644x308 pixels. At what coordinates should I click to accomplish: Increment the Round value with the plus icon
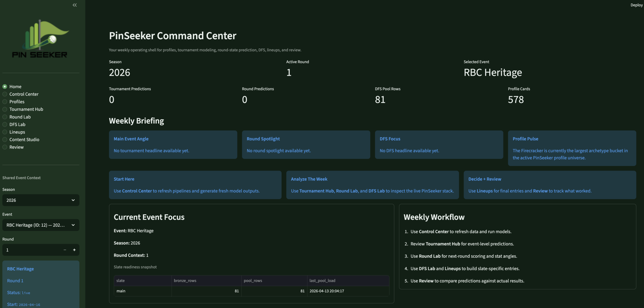pos(74,250)
